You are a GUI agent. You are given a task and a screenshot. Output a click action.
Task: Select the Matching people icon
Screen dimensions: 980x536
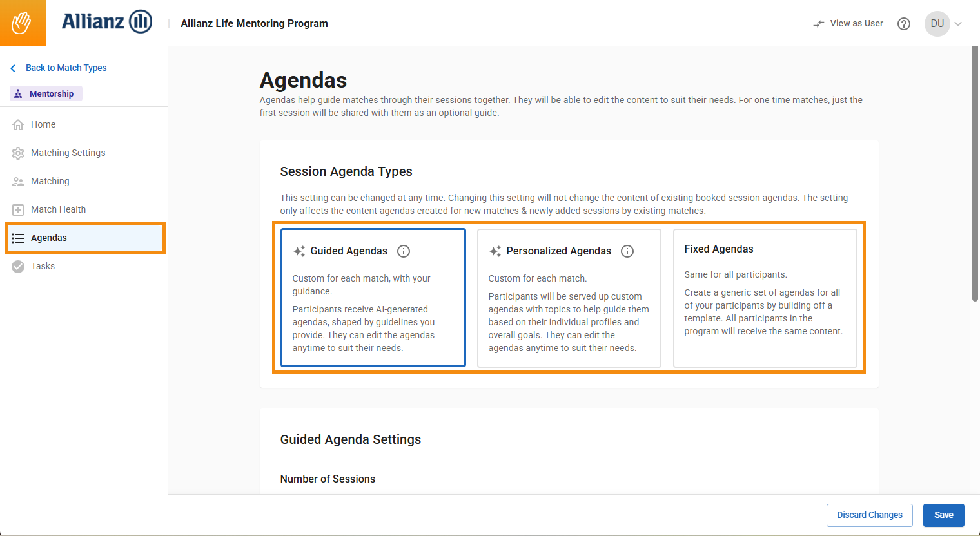18,180
